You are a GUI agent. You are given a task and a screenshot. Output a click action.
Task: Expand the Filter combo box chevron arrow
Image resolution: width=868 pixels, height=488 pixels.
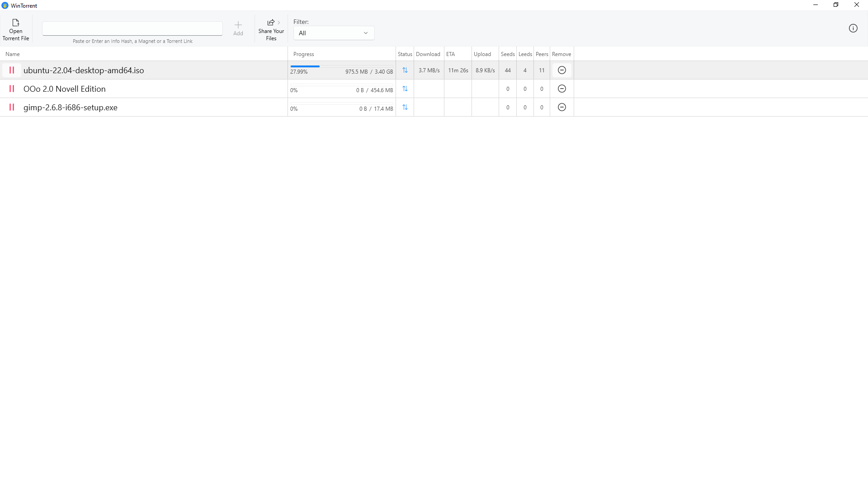366,33
